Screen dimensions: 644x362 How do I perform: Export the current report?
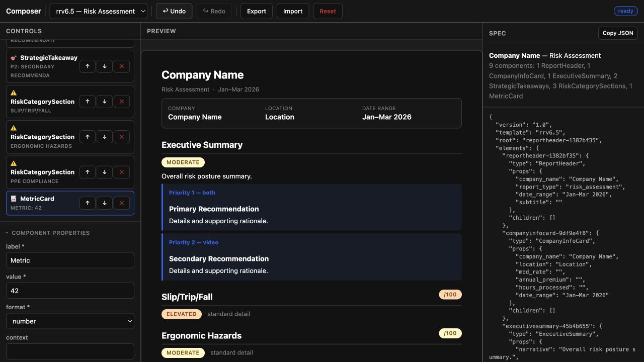257,11
